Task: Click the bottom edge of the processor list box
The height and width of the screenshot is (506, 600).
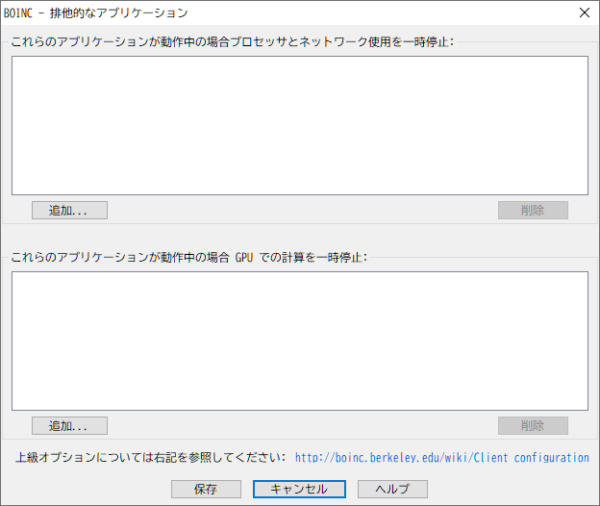Action: [x=299, y=194]
